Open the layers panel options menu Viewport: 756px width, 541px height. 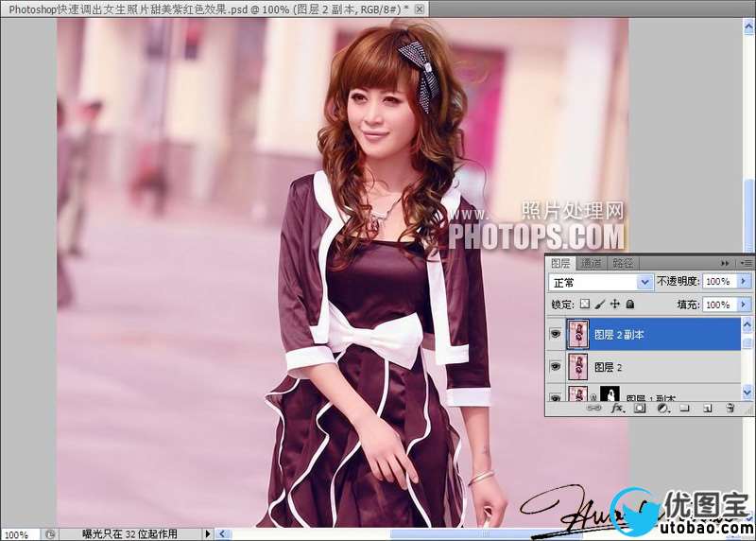(x=747, y=263)
